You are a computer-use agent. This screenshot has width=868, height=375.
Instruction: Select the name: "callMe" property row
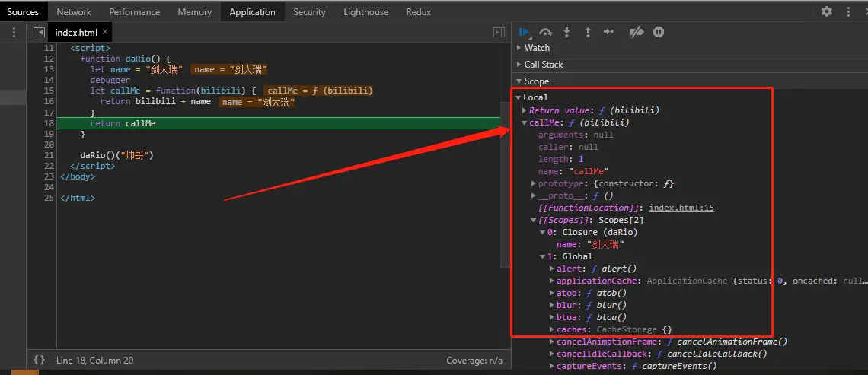click(573, 171)
